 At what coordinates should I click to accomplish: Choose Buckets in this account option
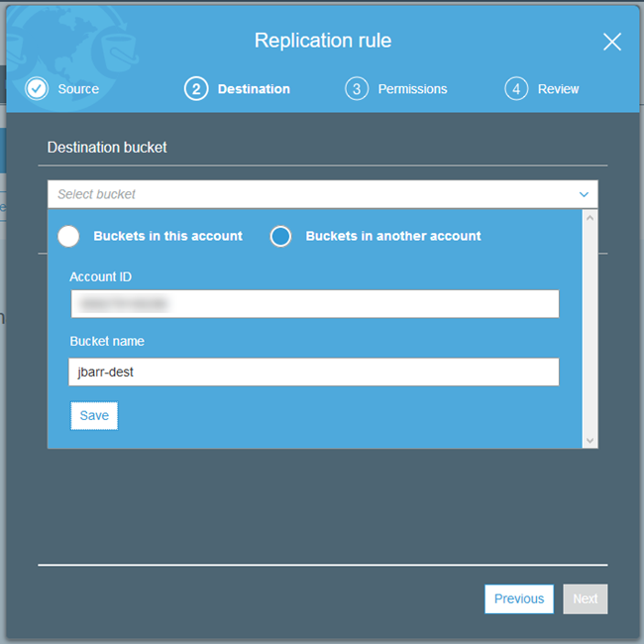click(68, 236)
